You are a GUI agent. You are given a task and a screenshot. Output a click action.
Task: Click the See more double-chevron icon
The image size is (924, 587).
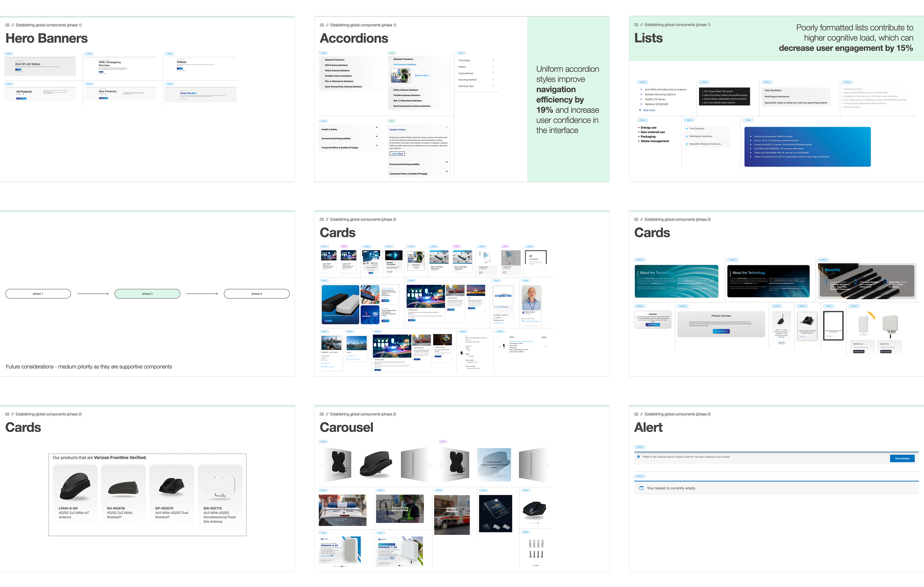[640, 110]
